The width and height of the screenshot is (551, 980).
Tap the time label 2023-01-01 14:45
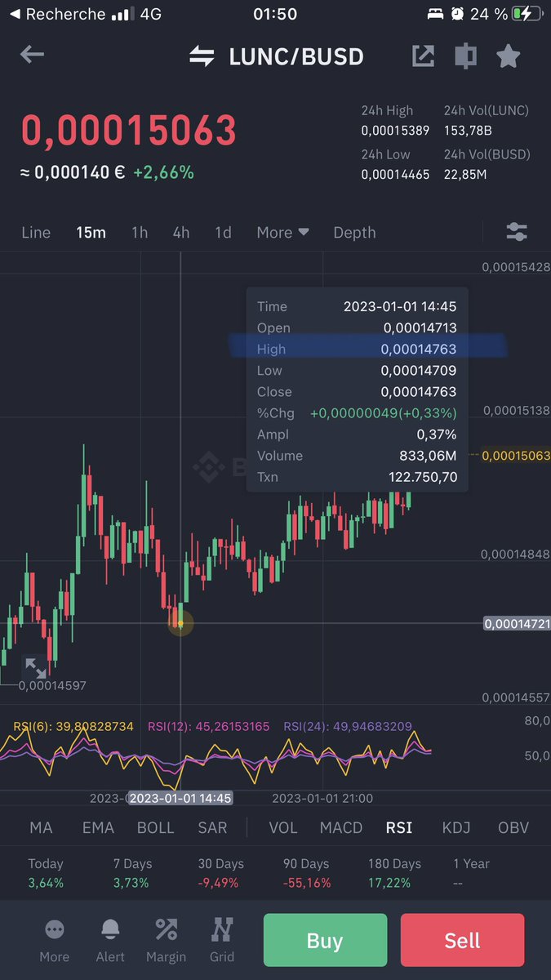tap(181, 798)
